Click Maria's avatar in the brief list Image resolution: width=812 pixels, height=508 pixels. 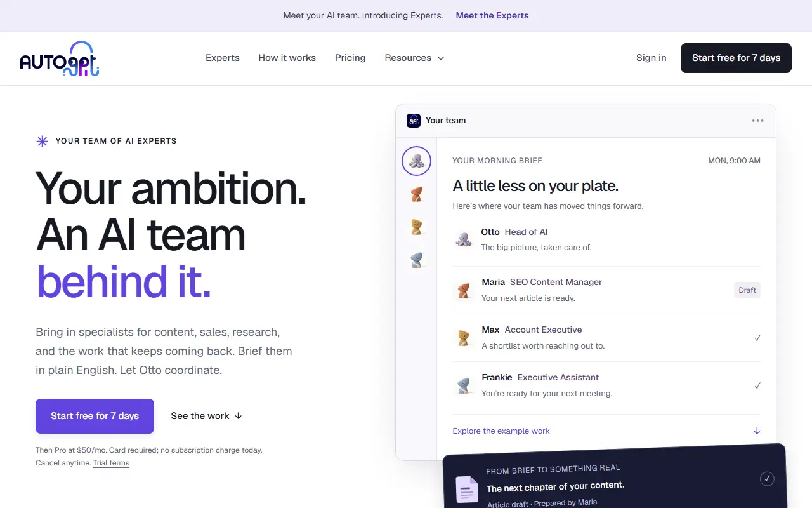464,290
